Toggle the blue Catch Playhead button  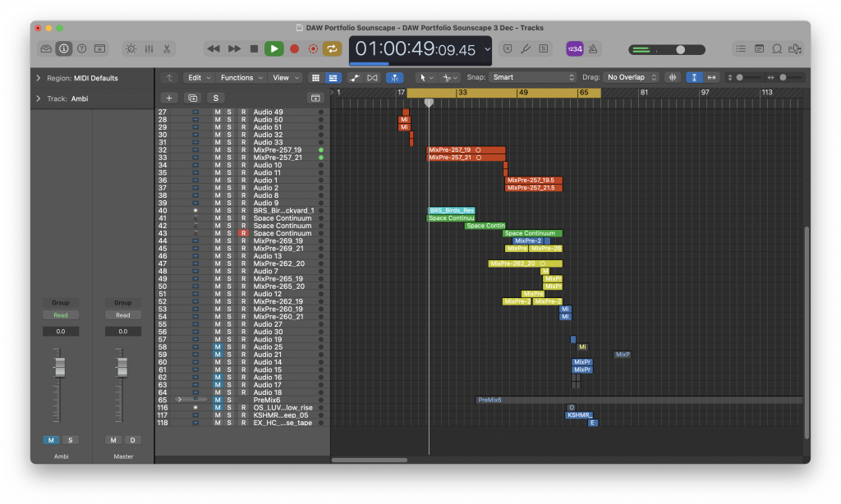tap(395, 78)
